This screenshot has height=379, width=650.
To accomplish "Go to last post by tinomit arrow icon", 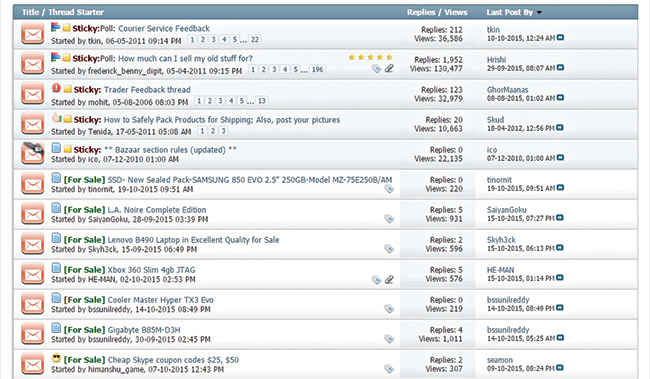I will (560, 188).
